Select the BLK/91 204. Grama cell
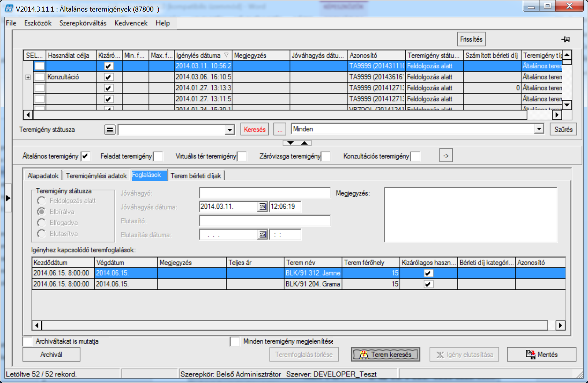 tap(313, 284)
